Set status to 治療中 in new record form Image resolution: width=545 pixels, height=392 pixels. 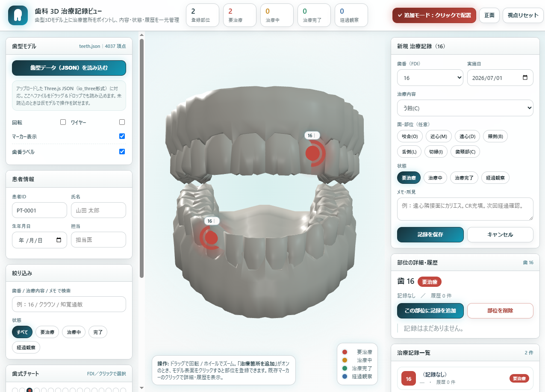436,178
